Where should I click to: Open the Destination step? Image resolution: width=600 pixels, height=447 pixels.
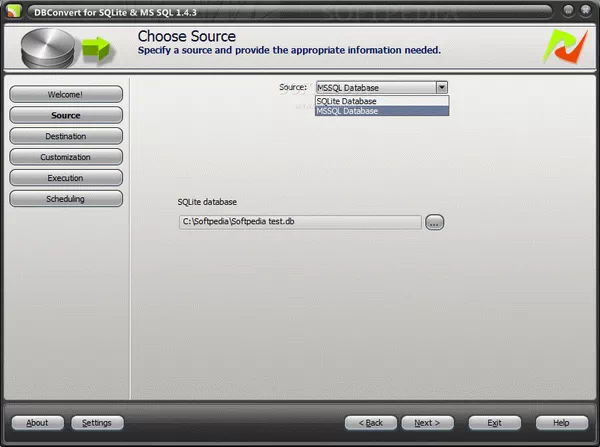66,136
